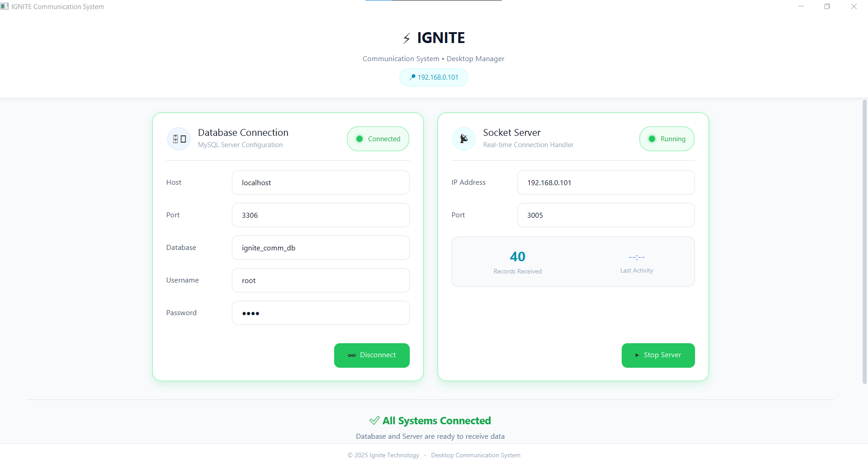Stop the socket server
The height and width of the screenshot is (465, 868).
(x=658, y=355)
